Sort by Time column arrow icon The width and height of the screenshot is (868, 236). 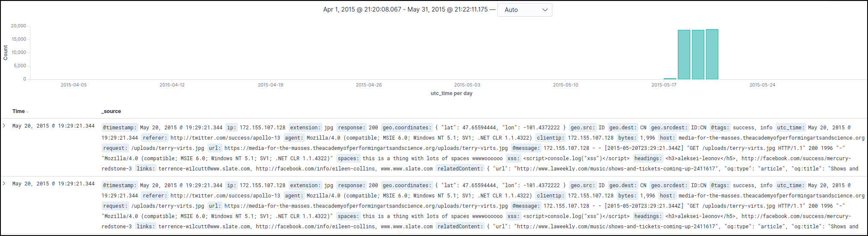[x=27, y=112]
